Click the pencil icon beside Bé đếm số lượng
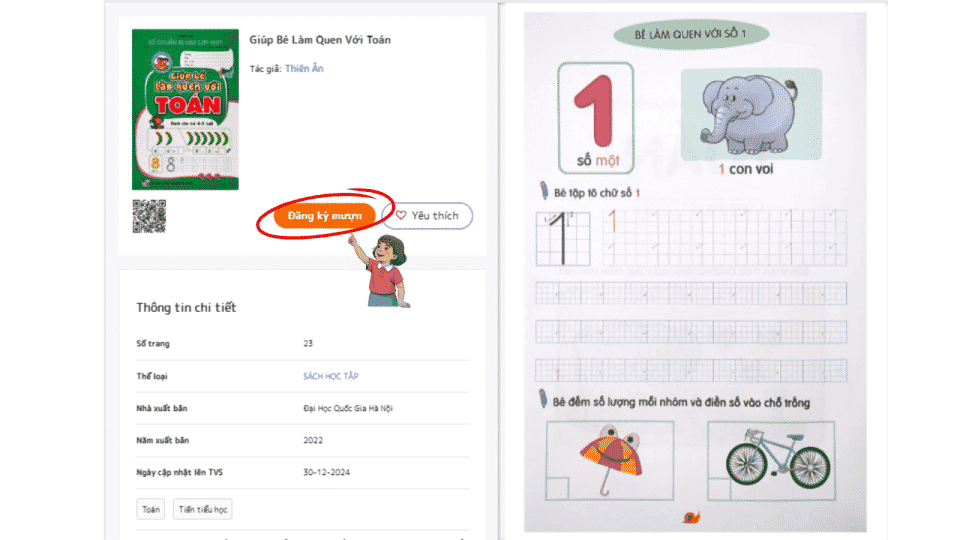 [542, 399]
